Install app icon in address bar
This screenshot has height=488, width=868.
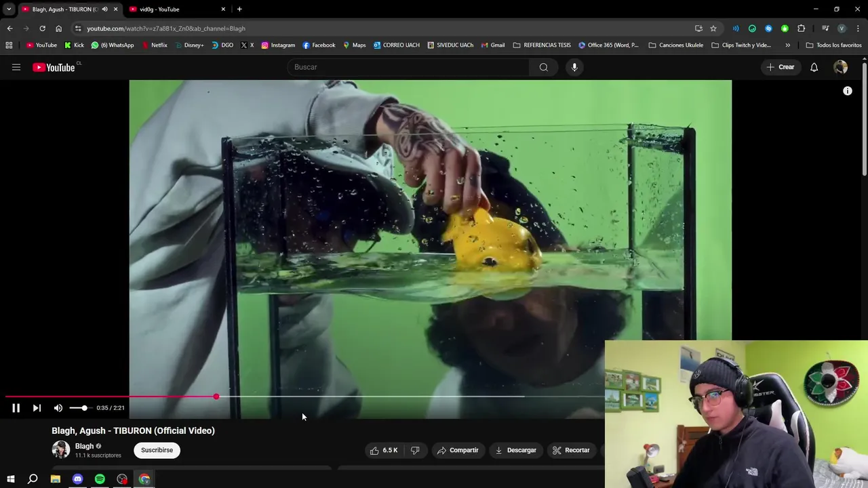click(698, 28)
